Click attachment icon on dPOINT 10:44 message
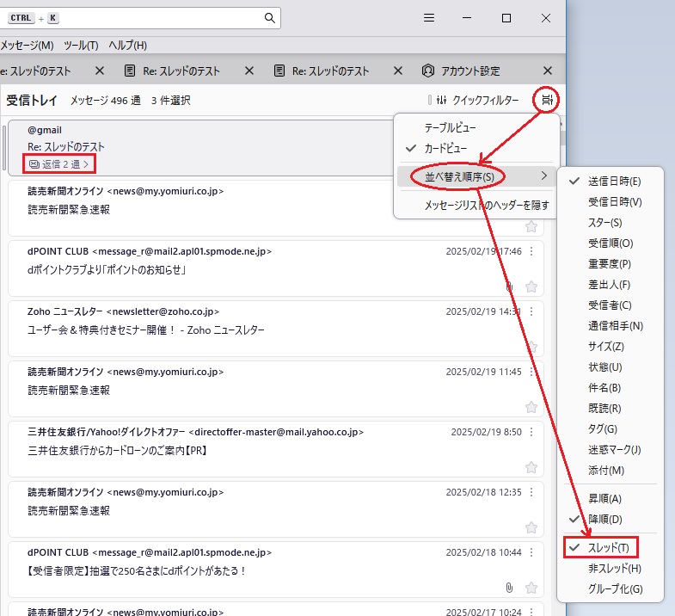 pyautogui.click(x=509, y=588)
